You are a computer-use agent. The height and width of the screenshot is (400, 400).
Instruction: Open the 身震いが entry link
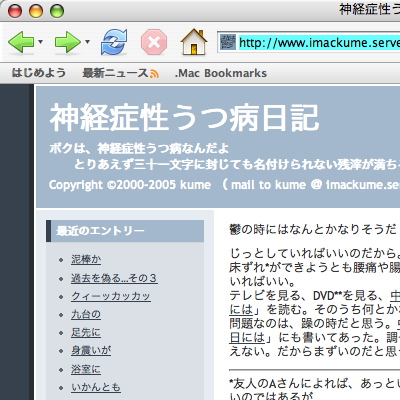(91, 350)
